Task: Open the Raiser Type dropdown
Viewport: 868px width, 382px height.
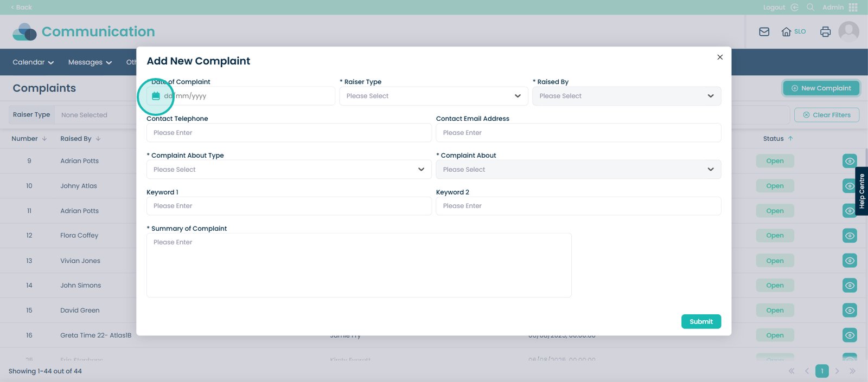Action: (433, 96)
